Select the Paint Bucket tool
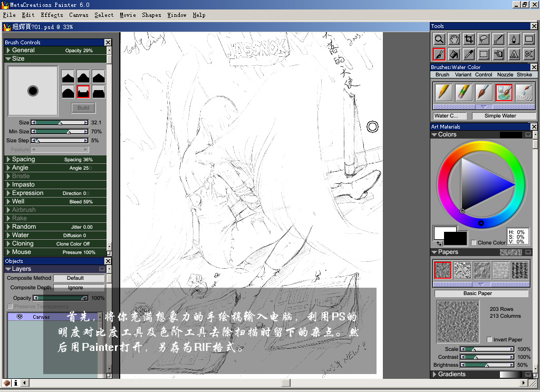 (454, 54)
